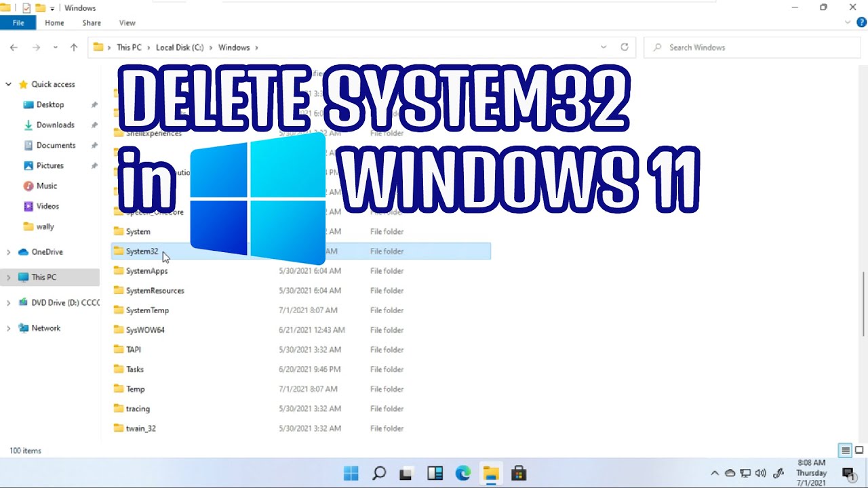Viewport: 868px width, 488px height.
Task: Collapse the ribbon chevron near Help
Action: click(x=848, y=22)
